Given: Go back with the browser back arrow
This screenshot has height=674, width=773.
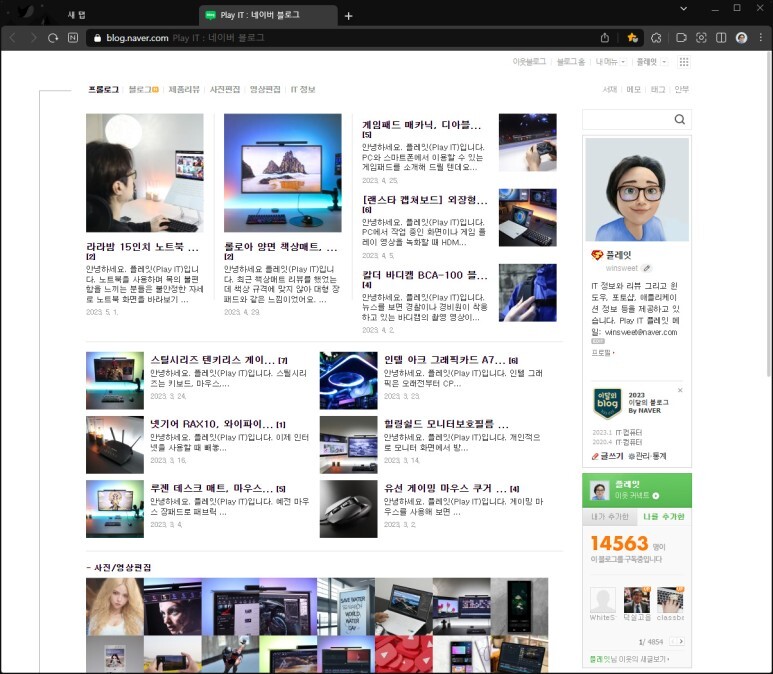Looking at the screenshot, I should (13, 38).
